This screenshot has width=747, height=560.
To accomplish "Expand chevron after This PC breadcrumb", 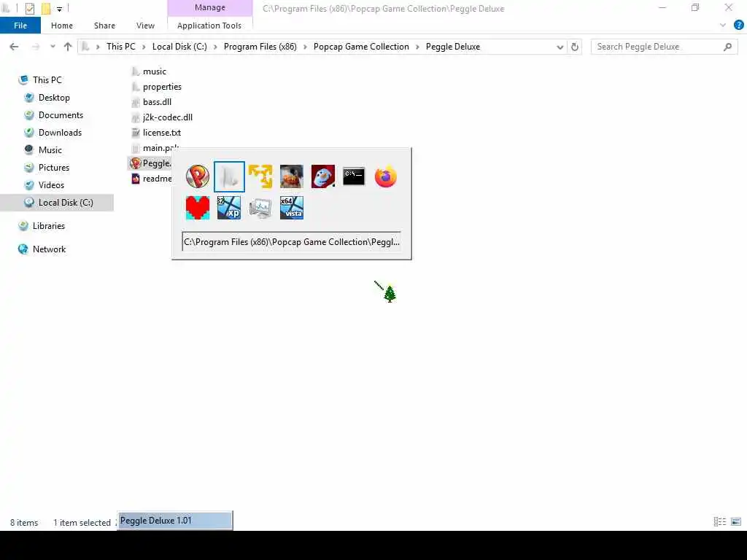I will pyautogui.click(x=144, y=47).
